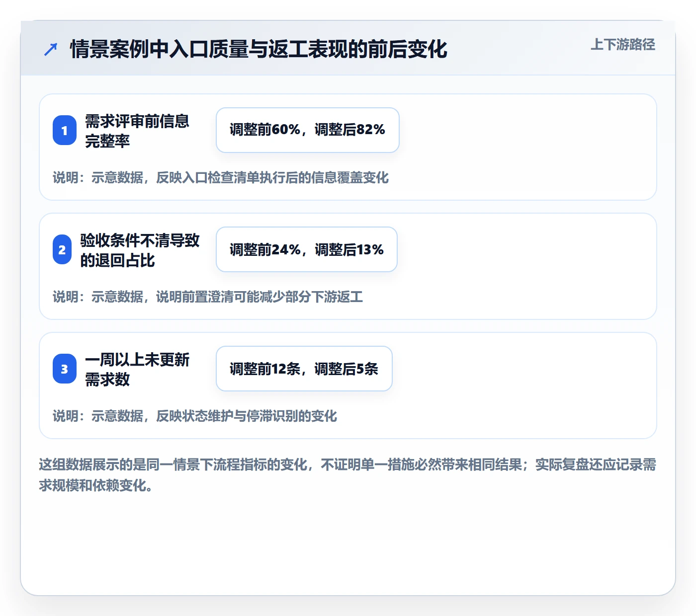Click the blue trend arrow icon in header

pyautogui.click(x=51, y=49)
